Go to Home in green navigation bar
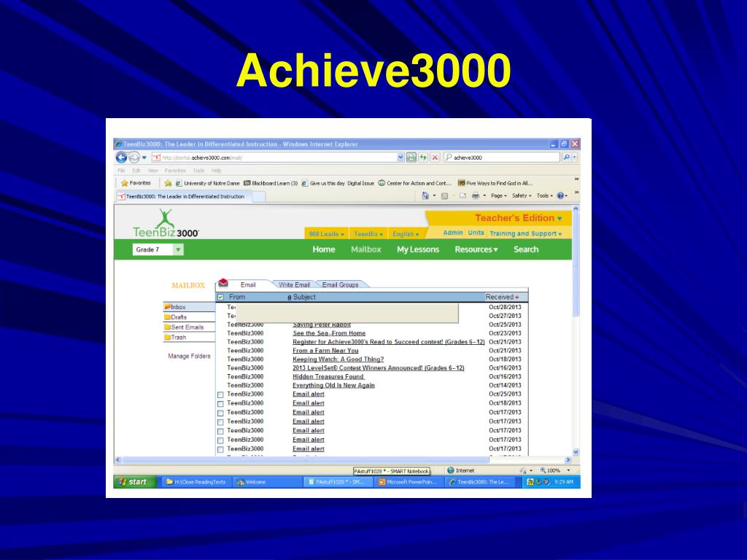Image resolution: width=747 pixels, height=560 pixels. (x=323, y=249)
